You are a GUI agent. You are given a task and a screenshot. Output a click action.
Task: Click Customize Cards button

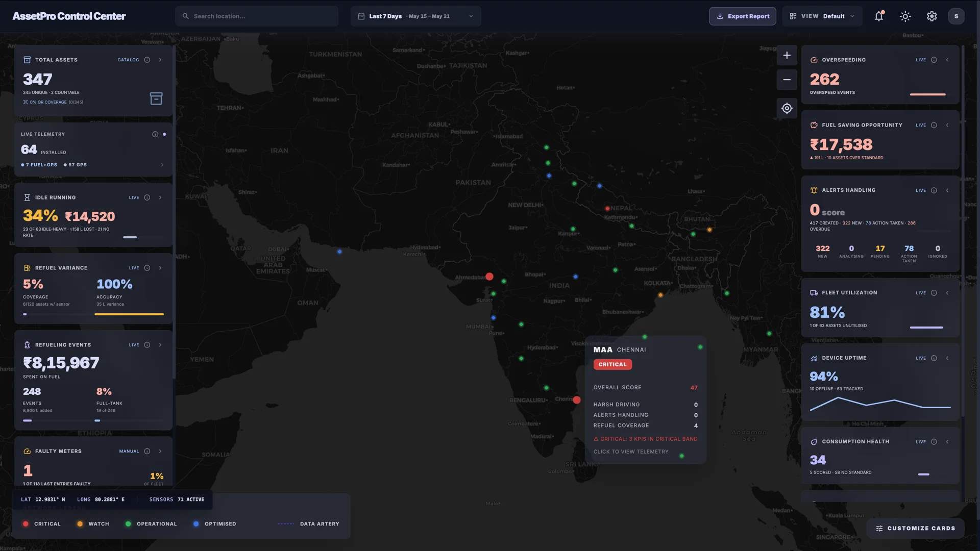tap(915, 529)
